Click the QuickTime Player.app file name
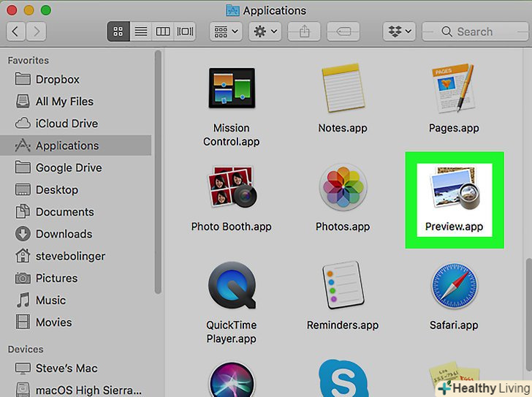 pyautogui.click(x=232, y=332)
